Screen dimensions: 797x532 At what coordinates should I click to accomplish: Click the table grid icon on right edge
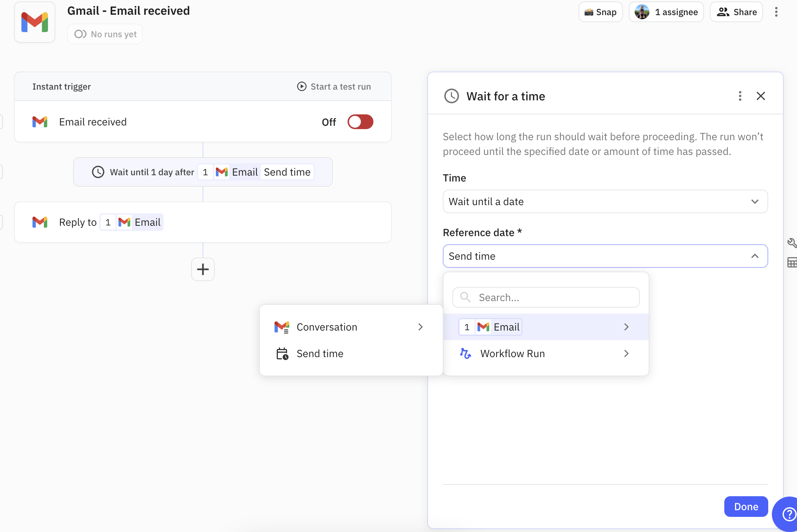(793, 263)
